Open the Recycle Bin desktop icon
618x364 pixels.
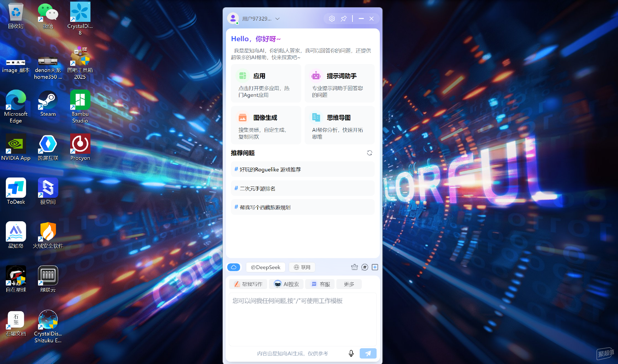pos(16,16)
